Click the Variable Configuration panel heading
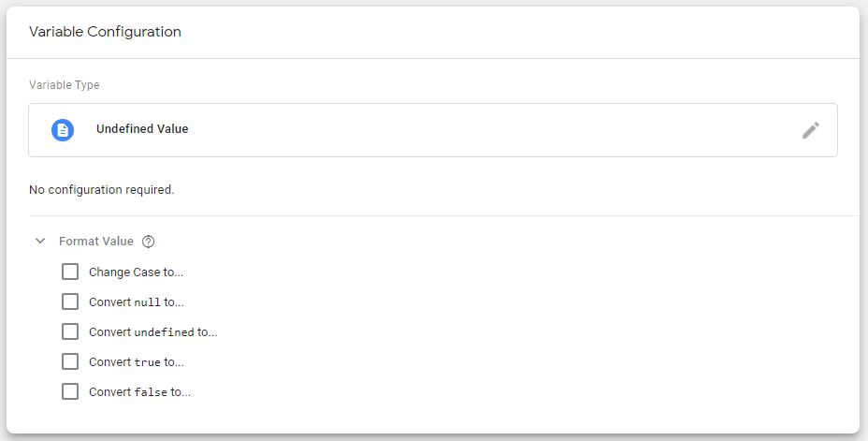This screenshot has width=868, height=441. [105, 32]
